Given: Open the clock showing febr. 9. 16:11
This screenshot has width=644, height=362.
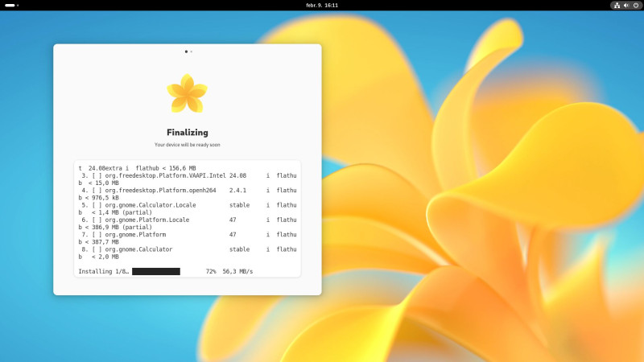Looking at the screenshot, I should pos(322,6).
